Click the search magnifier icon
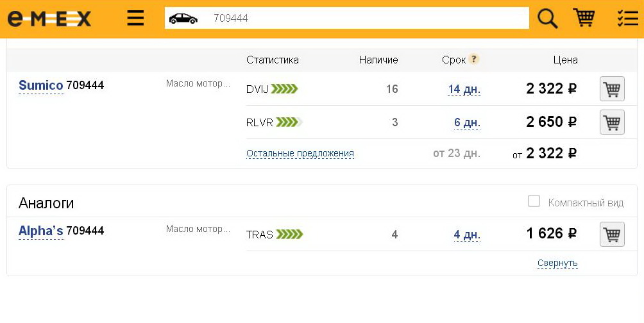The height and width of the screenshot is (323, 644). click(548, 19)
